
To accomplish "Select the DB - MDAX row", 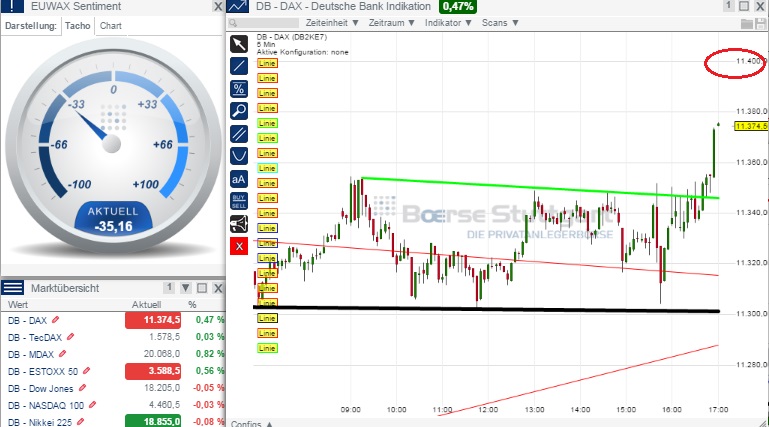I will pyautogui.click(x=113, y=354).
